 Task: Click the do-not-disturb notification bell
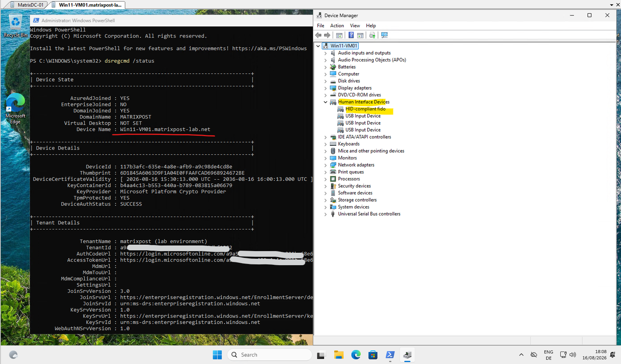(613, 355)
